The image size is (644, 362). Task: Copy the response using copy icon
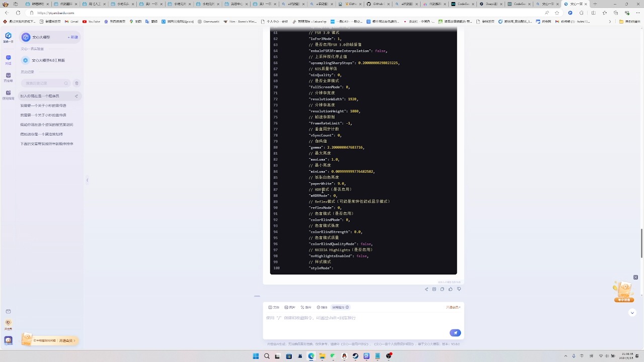pyautogui.click(x=442, y=289)
